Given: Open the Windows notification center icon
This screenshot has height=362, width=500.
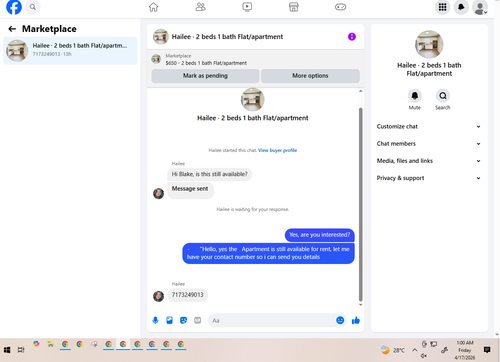Looking at the screenshot, I should [487, 350].
